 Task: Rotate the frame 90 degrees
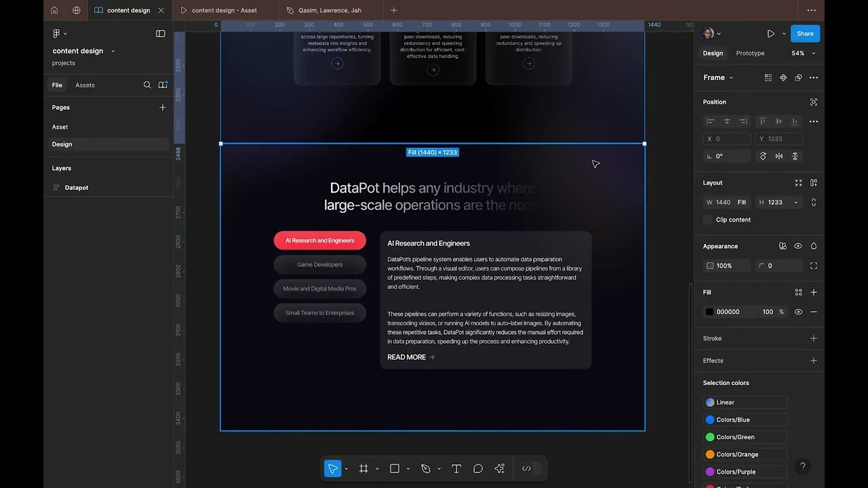pos(763,156)
